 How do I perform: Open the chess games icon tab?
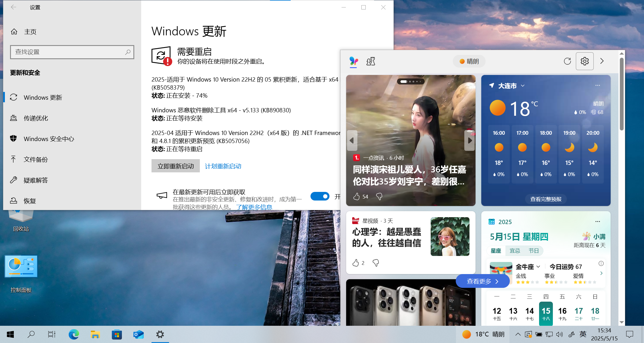pos(371,61)
